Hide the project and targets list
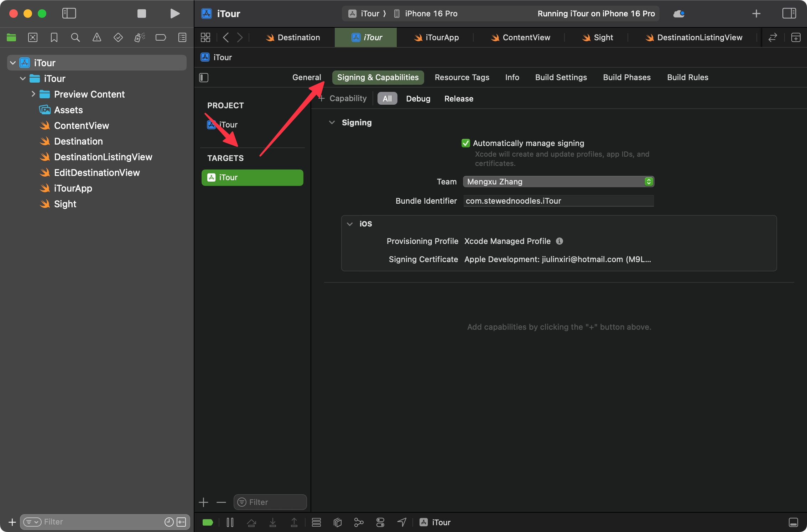 click(x=204, y=78)
